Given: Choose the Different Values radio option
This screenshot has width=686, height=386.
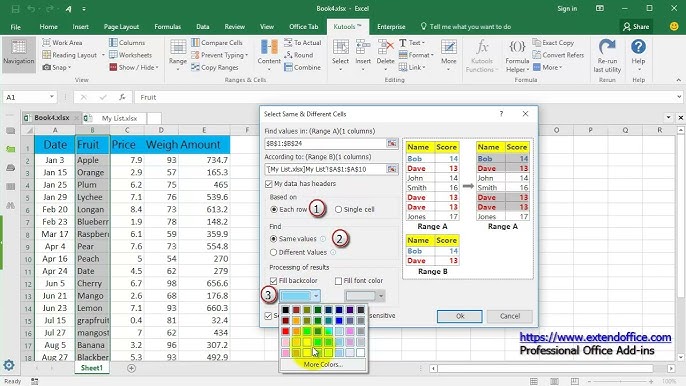Looking at the screenshot, I should point(273,253).
